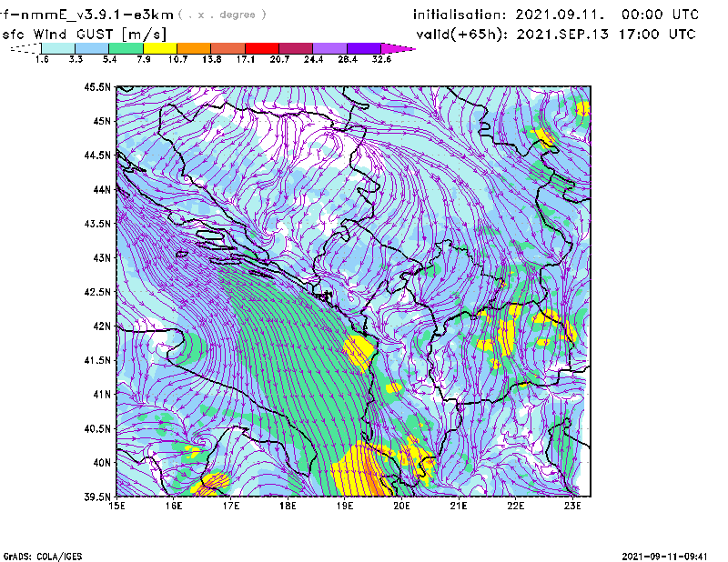728x562 pixels.
Task: Select the violet 28.4–32.6 legend swatch
Action: 363,48
